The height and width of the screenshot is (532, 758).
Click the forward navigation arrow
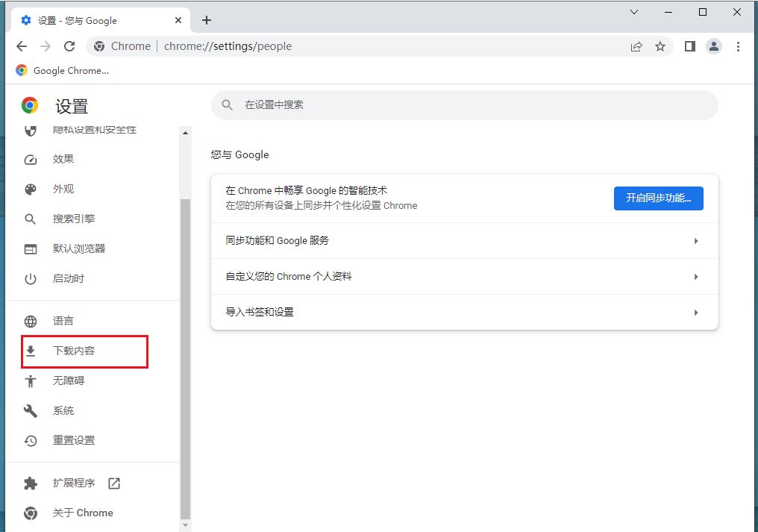click(x=46, y=46)
